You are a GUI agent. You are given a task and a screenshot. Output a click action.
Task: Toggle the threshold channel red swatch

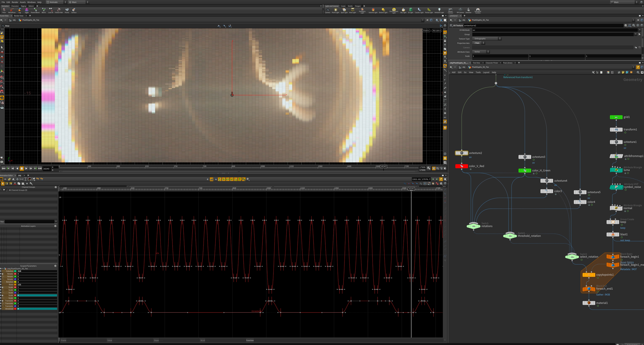15,309
